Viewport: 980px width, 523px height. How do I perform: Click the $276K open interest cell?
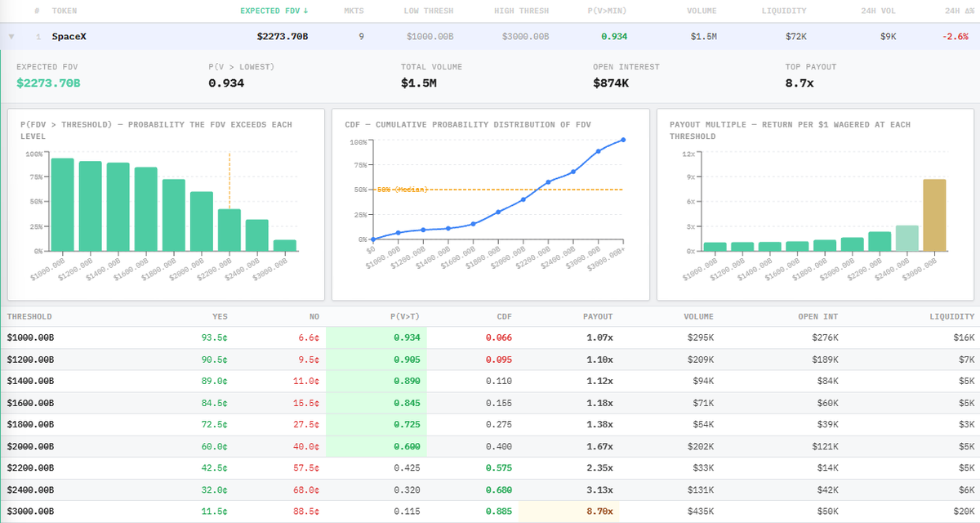tap(825, 337)
